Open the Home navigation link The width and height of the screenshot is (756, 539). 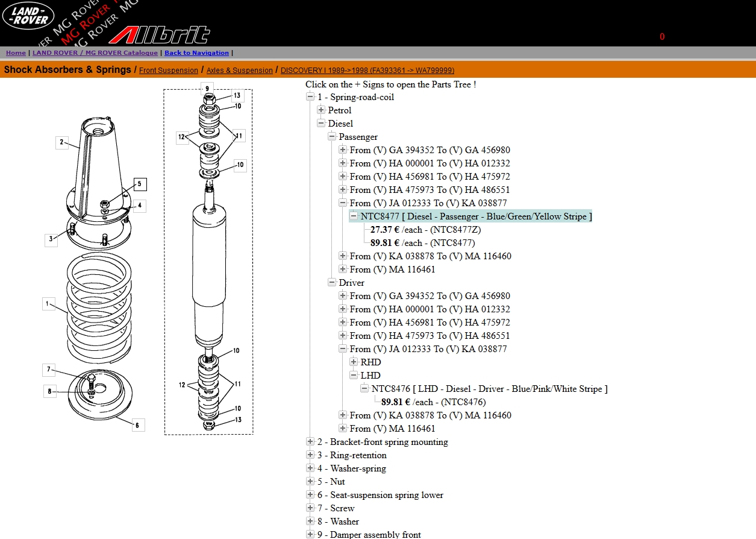16,53
